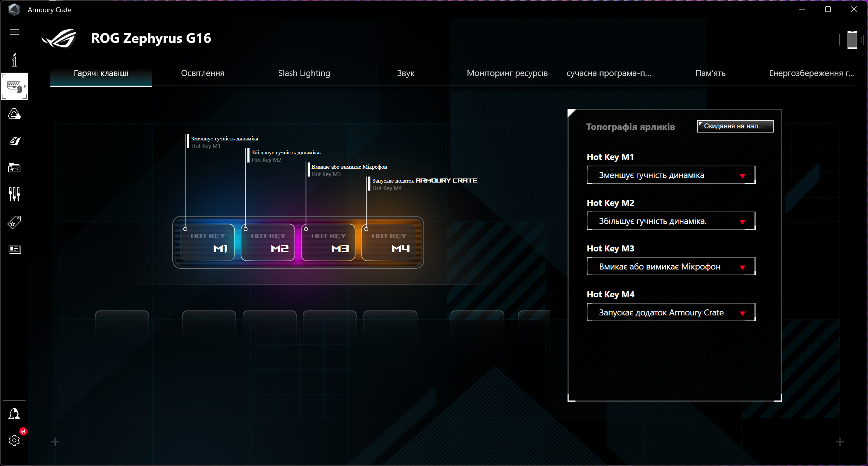Expand the Hot Key M2 dropdown
The image size is (868, 466).
(671, 221)
